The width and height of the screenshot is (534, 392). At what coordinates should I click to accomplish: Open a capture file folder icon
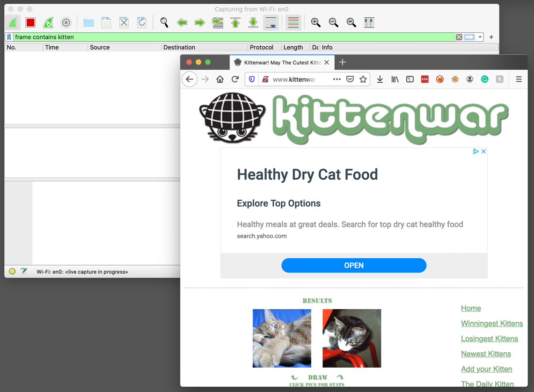(88, 23)
